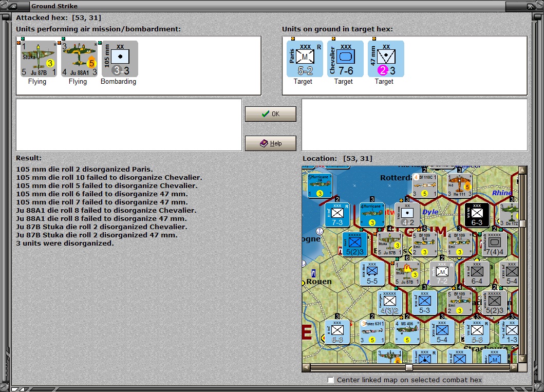
Task: Click the Potez 631 aircraft counter
Action: click(372, 332)
